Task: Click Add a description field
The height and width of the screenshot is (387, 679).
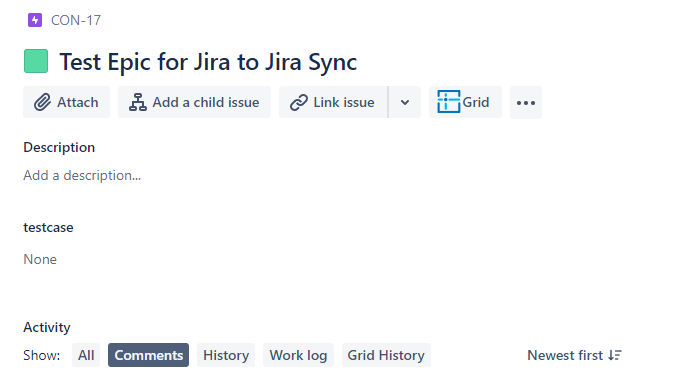Action: point(82,175)
